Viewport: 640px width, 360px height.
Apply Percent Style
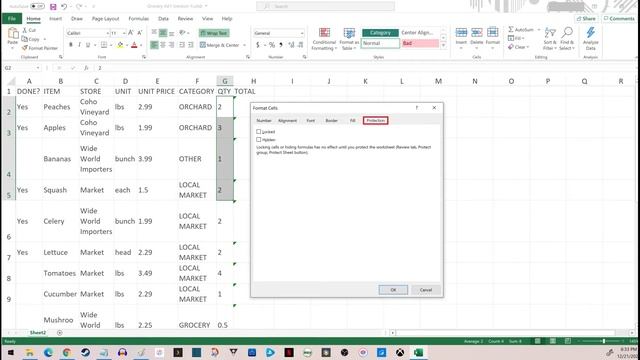point(272,45)
